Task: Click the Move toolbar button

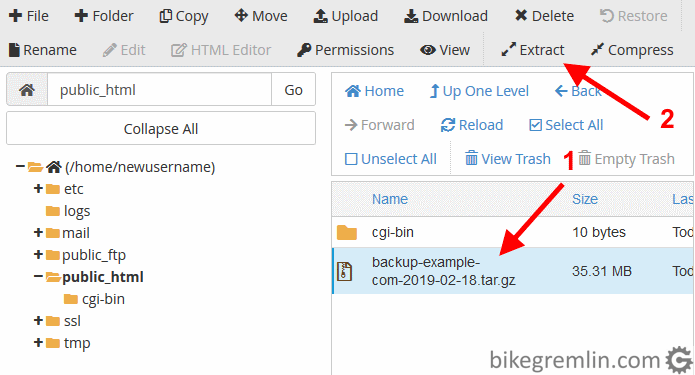Action: click(x=261, y=16)
